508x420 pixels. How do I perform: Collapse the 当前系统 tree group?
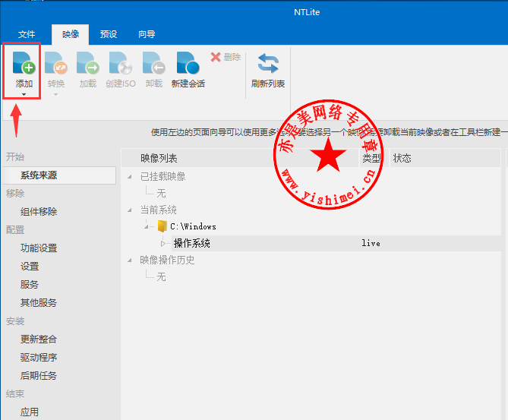(130, 210)
